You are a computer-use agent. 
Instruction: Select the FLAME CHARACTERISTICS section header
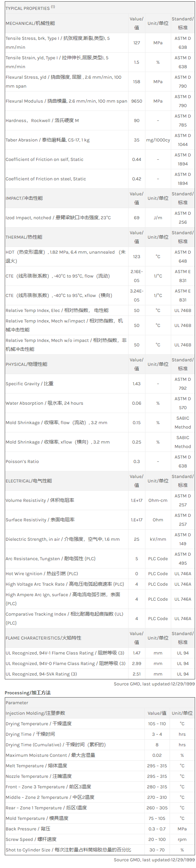43,638
